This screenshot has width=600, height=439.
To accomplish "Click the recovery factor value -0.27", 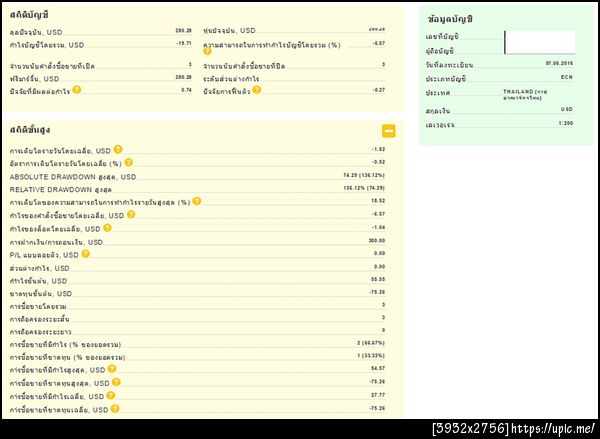I will pyautogui.click(x=378, y=90).
